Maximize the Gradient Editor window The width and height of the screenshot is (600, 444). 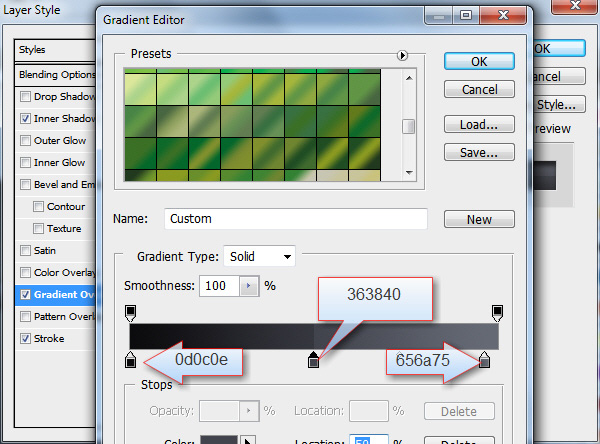(x=465, y=15)
